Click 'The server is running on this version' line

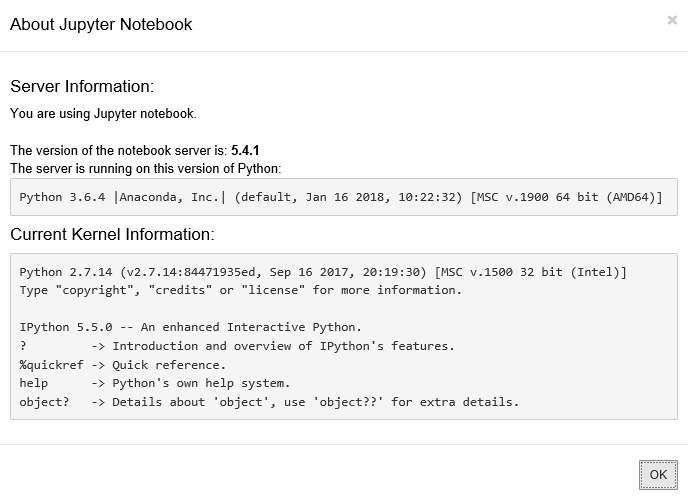[x=146, y=169]
